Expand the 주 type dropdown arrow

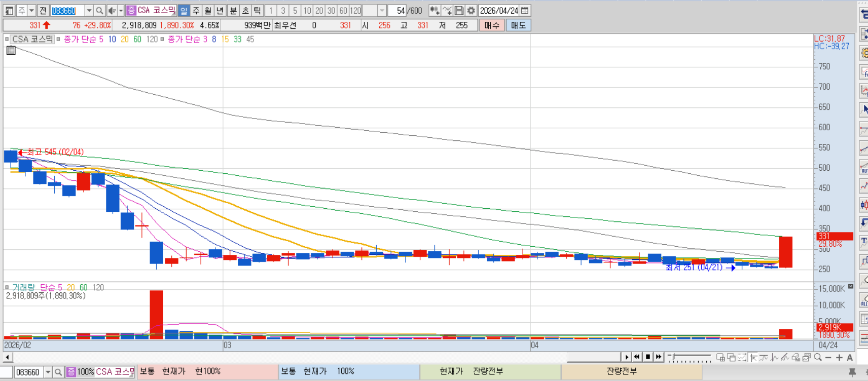(31, 11)
